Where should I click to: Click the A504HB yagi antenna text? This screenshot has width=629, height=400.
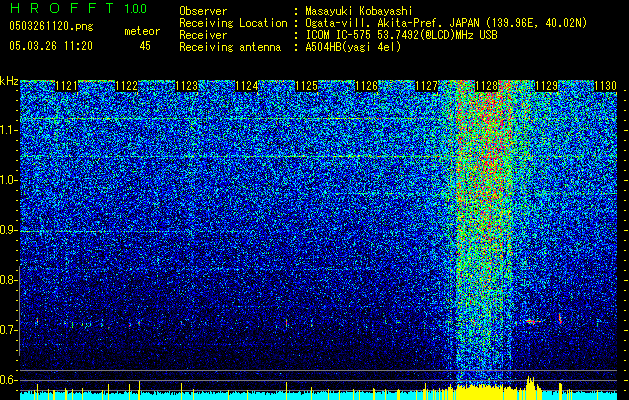tap(353, 47)
